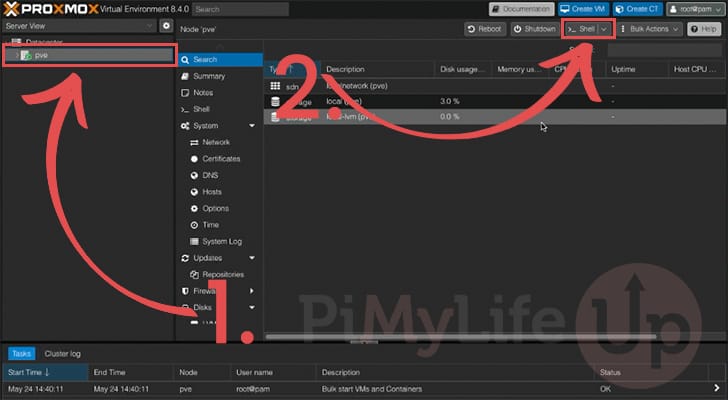Expand the Firewall section arrow
This screenshot has height=400, width=728.
(252, 291)
